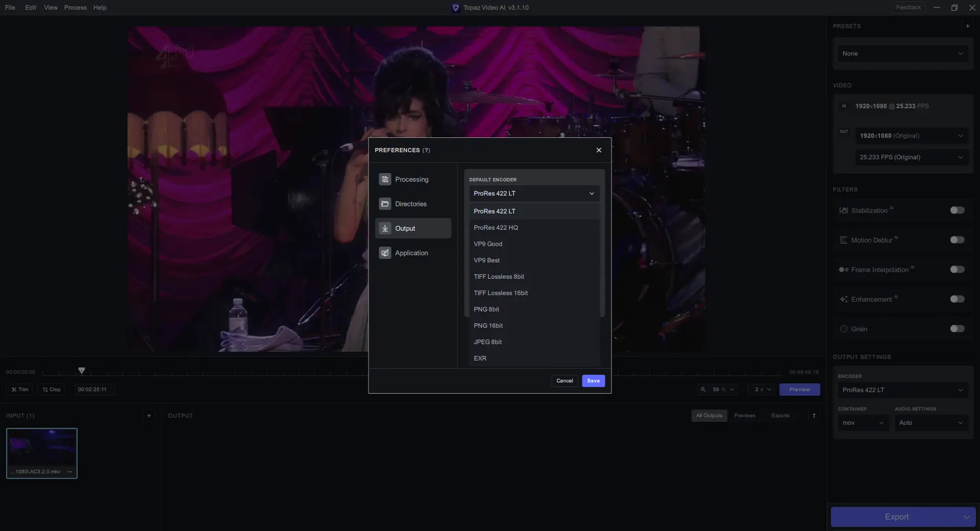Save the preferences
The height and width of the screenshot is (531, 980).
[593, 381]
